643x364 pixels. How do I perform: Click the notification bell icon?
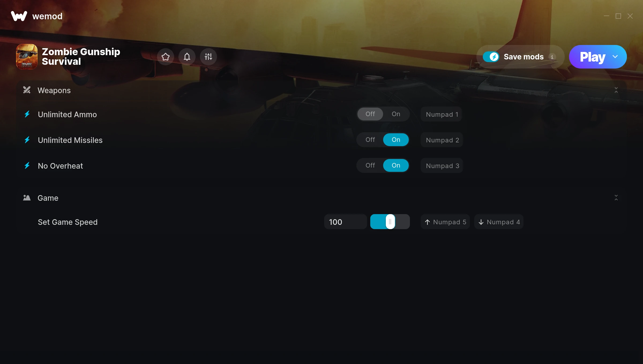[x=187, y=56]
